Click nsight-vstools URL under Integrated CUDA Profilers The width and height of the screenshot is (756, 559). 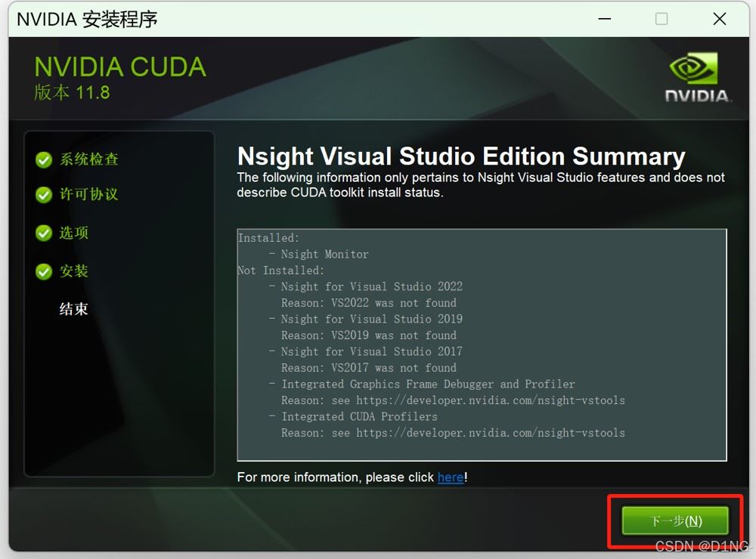point(491,433)
